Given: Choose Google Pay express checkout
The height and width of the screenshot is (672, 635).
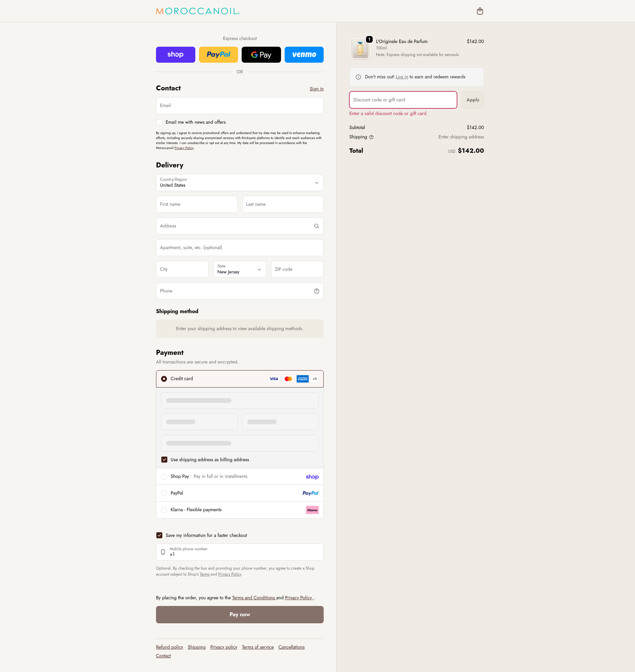Looking at the screenshot, I should (261, 55).
